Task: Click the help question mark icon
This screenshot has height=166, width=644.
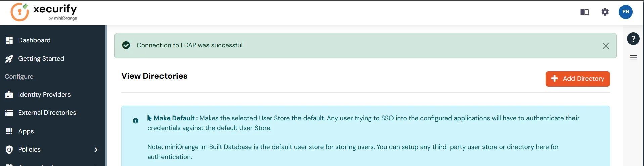Action: [633, 39]
